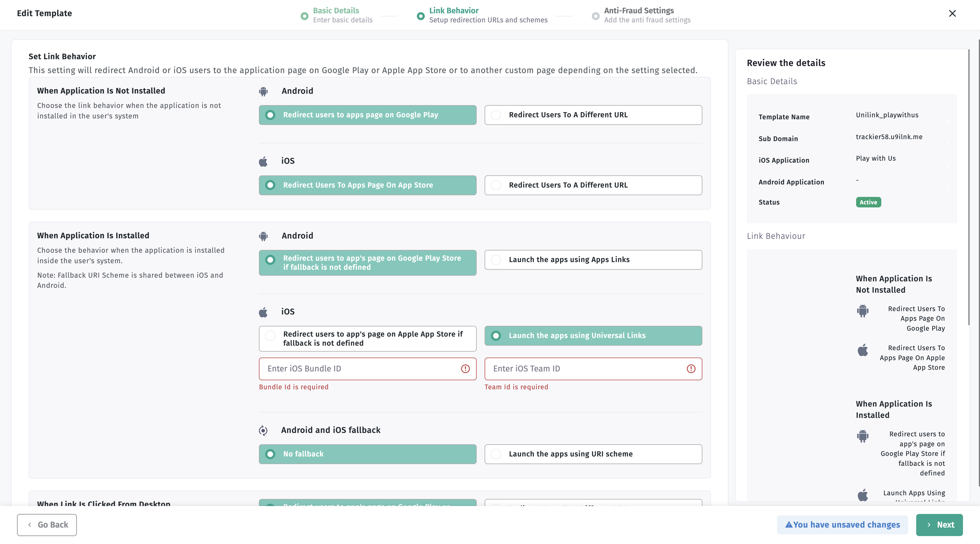
Task: Click Enter iOS Bundle ID field
Action: coord(367,369)
